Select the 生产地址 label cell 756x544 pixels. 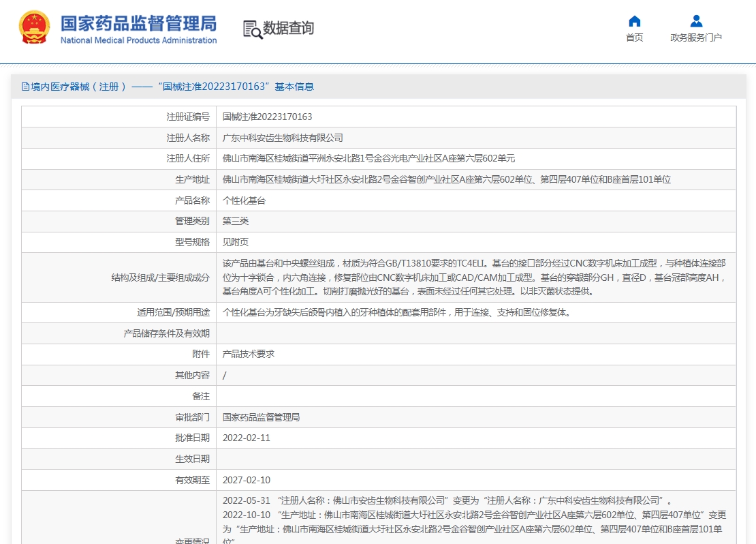(x=119, y=179)
